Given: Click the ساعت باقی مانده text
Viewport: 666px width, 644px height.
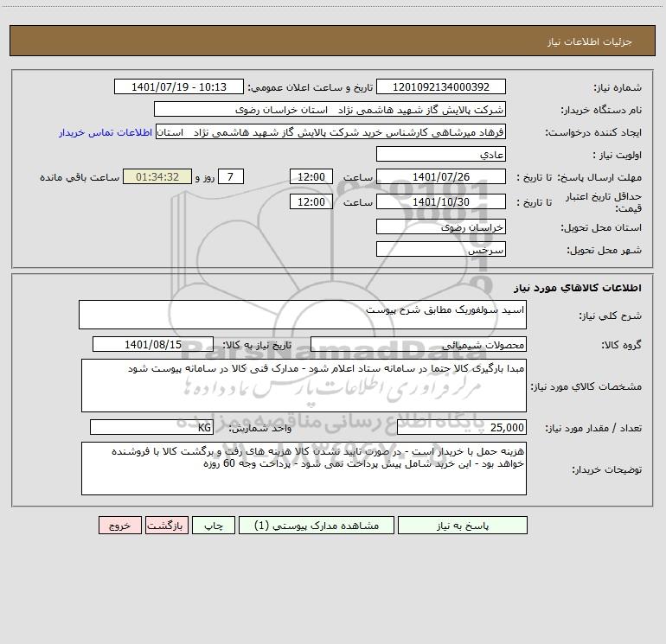Looking at the screenshot, I should coord(80,177).
